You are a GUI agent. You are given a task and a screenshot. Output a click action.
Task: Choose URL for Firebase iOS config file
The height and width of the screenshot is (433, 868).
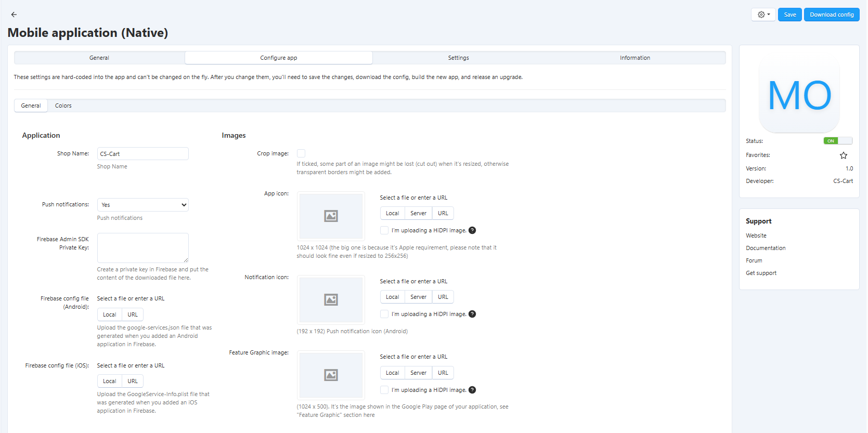click(133, 381)
